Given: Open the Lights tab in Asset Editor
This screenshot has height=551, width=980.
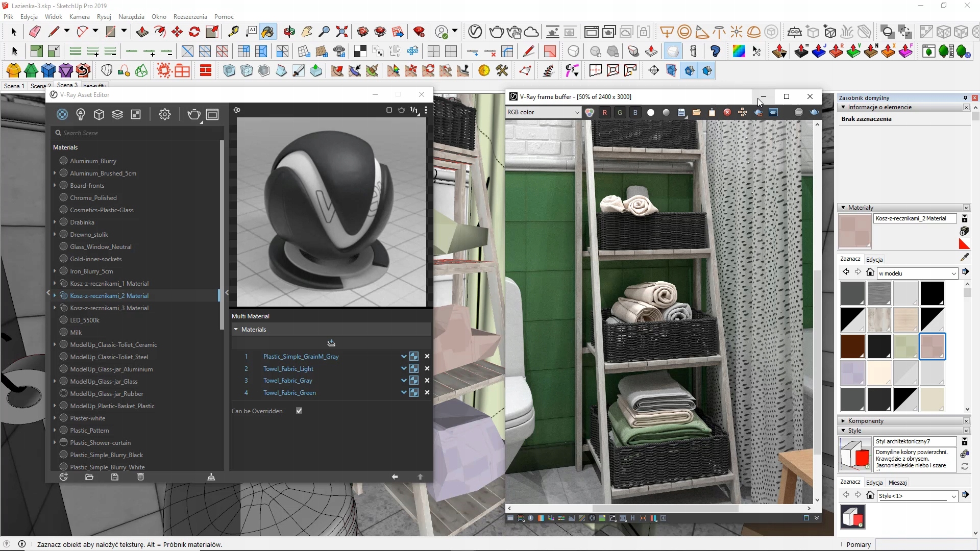Looking at the screenshot, I should click(80, 114).
